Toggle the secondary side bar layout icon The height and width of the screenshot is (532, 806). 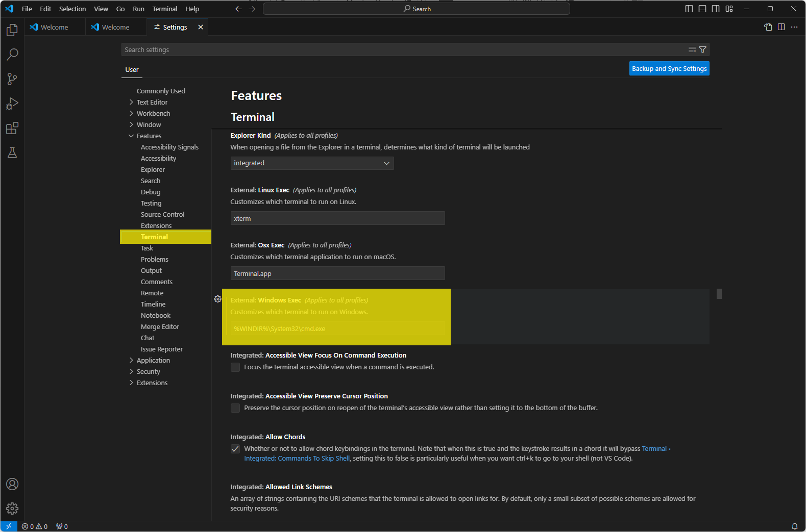click(x=716, y=9)
